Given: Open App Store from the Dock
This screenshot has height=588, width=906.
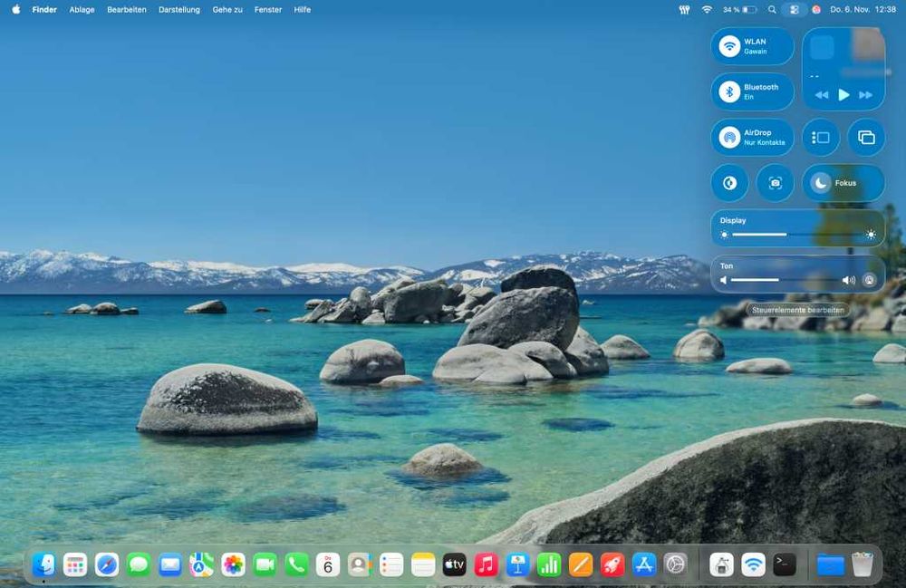Looking at the screenshot, I should 643,564.
